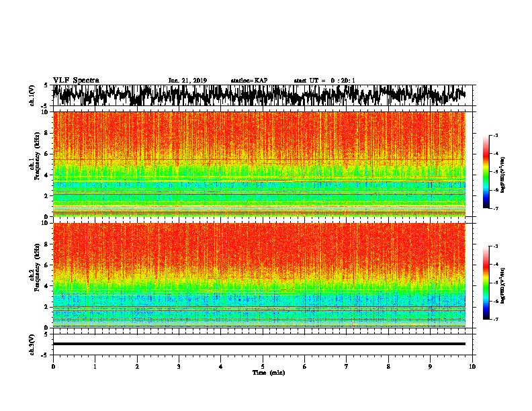Click the ch.1 color bar units label
532x411 pixels.
(503, 175)
